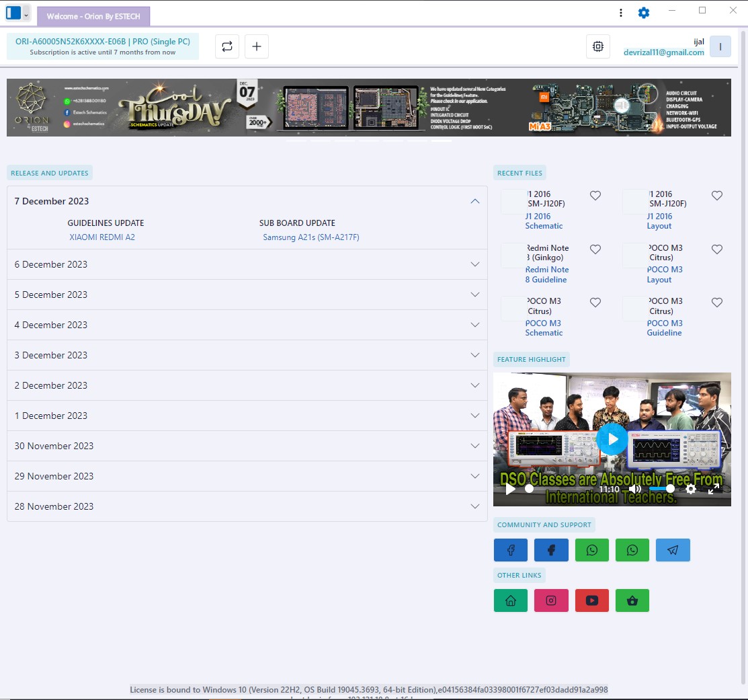Favorite the POCO M3 Layout recent file
The width and height of the screenshot is (748, 700).
716,249
